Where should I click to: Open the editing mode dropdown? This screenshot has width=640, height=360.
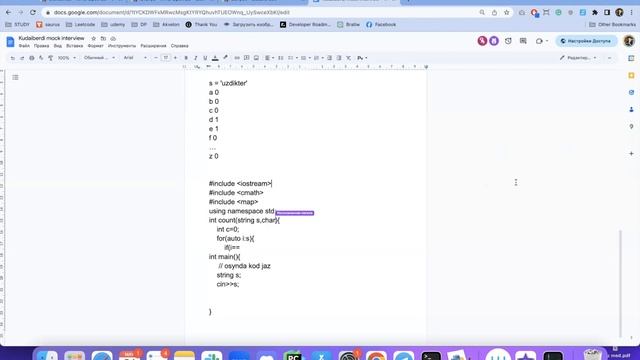[578, 58]
